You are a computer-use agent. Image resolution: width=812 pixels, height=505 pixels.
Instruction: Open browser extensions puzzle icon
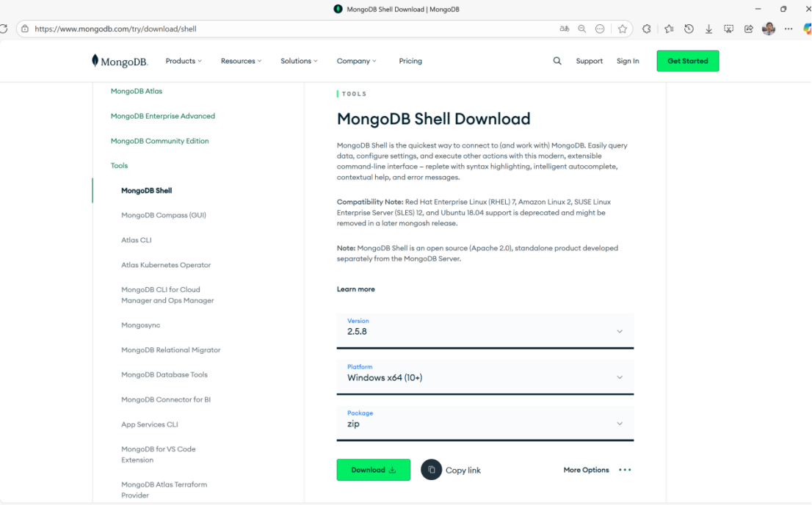(x=647, y=29)
